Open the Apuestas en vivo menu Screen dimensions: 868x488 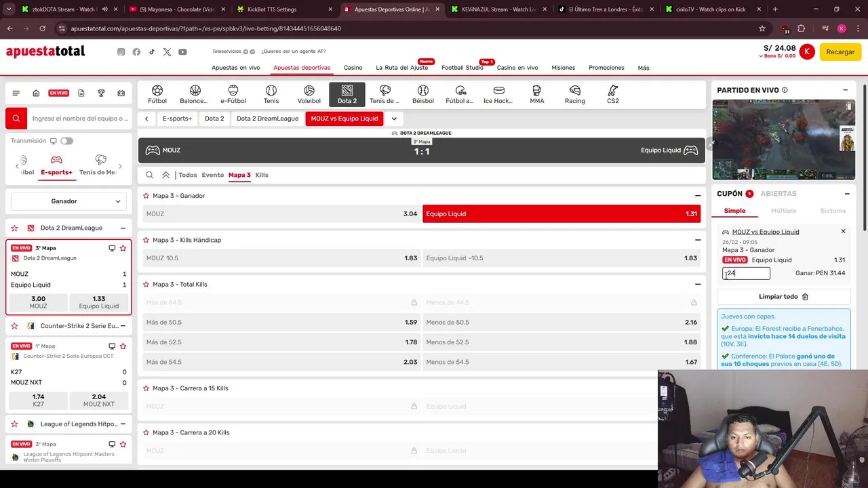(235, 68)
